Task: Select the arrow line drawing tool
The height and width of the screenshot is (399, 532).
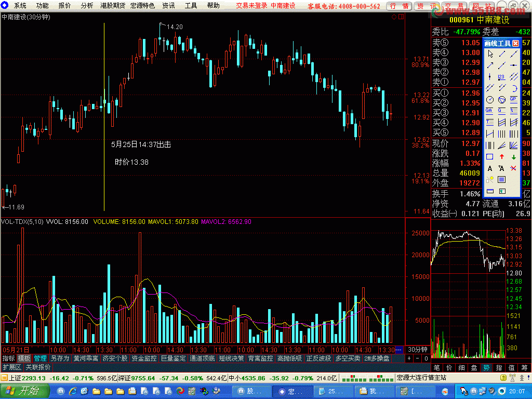Action: click(490, 65)
